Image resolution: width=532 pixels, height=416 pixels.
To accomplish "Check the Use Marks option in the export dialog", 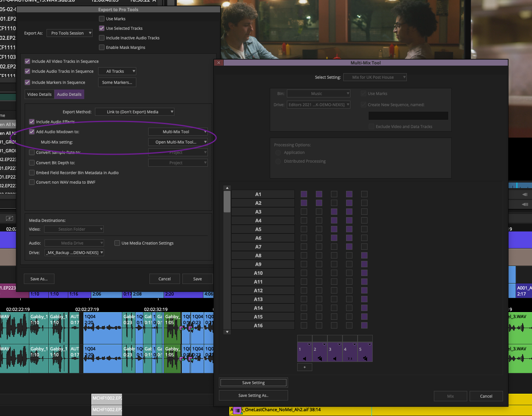I will click(102, 18).
